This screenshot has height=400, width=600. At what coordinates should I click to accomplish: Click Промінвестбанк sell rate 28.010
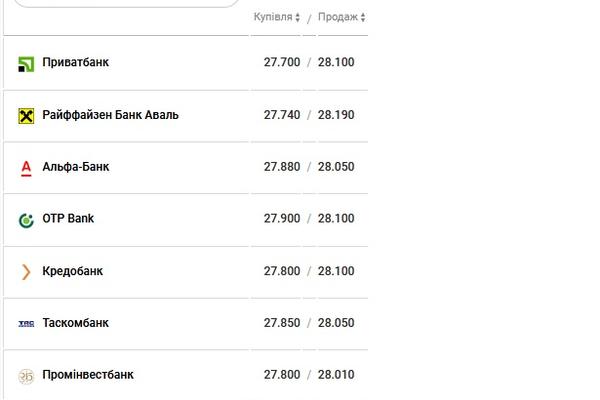(x=336, y=374)
